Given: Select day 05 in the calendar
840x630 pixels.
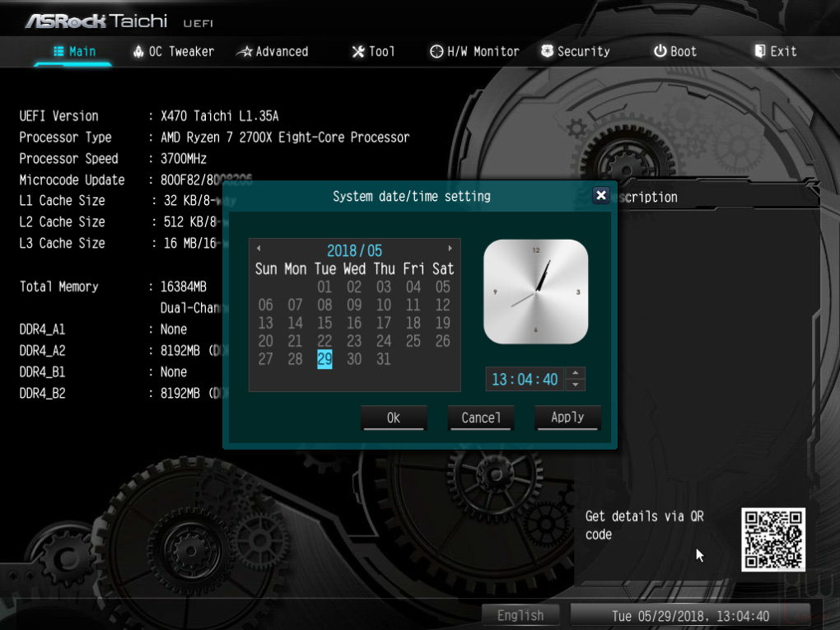Looking at the screenshot, I should click(442, 287).
